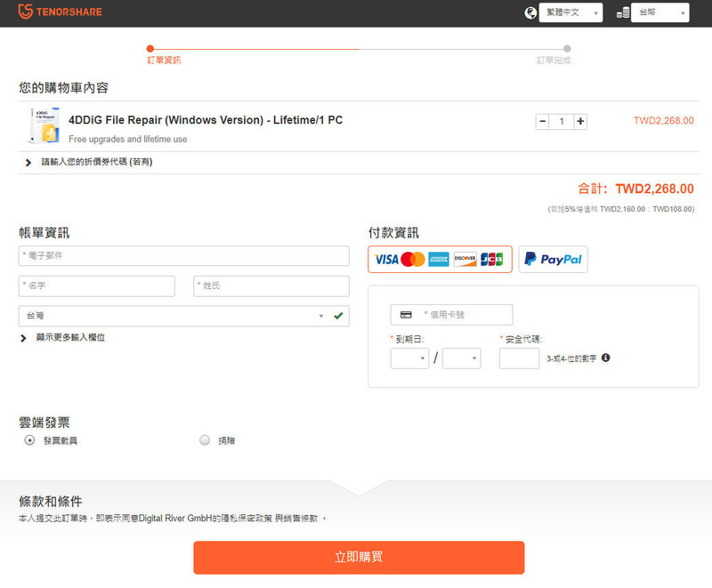Open the 台灣 country dropdown
Screen dimensions: 712x588
point(184,316)
